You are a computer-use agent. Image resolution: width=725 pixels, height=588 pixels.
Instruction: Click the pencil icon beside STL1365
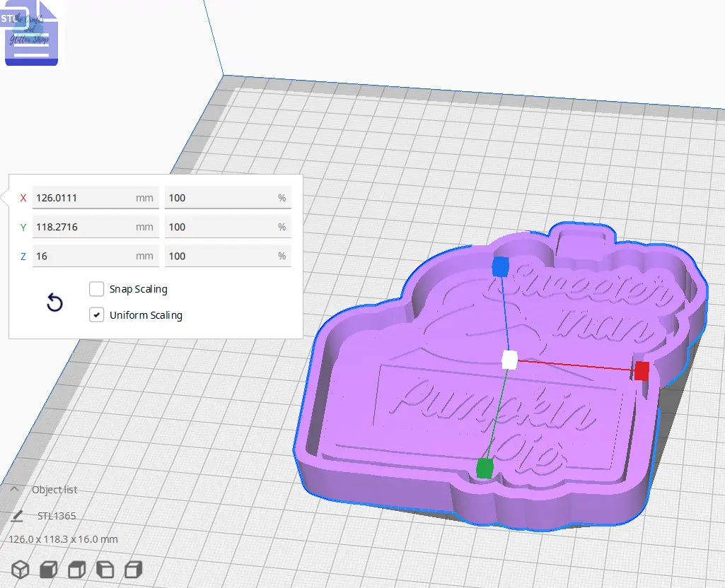(16, 516)
